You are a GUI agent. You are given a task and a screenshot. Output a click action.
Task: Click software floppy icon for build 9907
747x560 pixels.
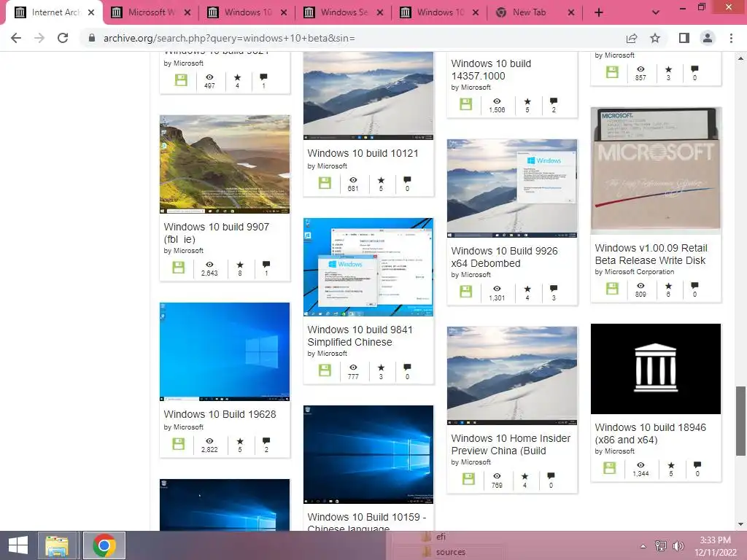pos(179,268)
